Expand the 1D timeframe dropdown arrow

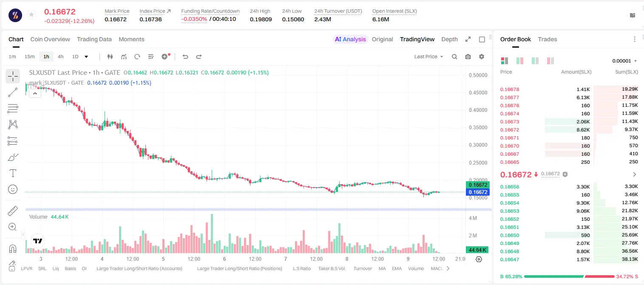click(86, 57)
